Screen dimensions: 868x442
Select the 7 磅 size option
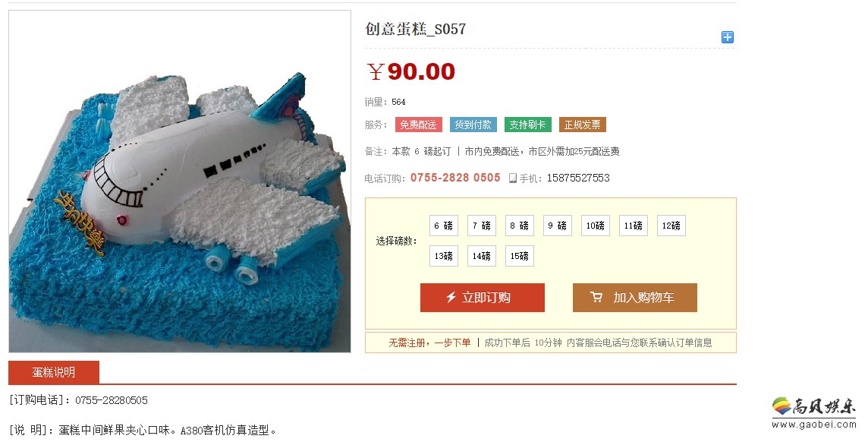[482, 226]
